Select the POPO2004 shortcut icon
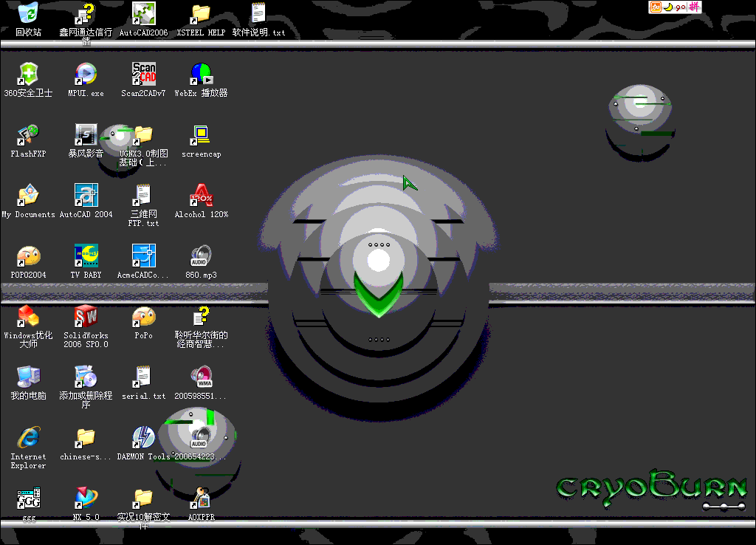756x545 pixels. 29,256
